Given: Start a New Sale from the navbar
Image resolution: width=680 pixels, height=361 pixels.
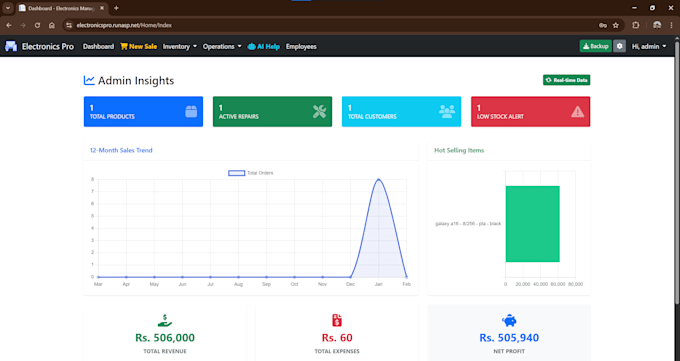Looking at the screenshot, I should [x=139, y=46].
